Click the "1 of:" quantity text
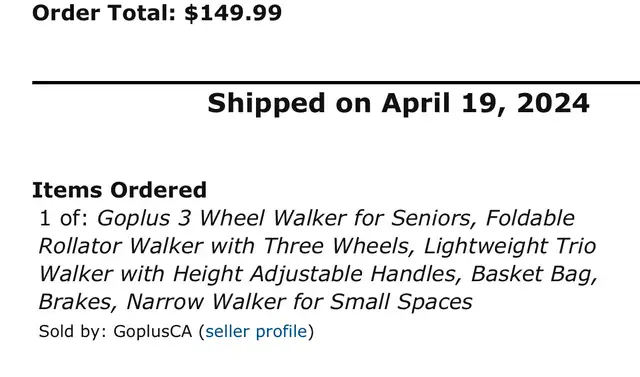Viewport: 640px width, 377px height. pyautogui.click(x=64, y=218)
